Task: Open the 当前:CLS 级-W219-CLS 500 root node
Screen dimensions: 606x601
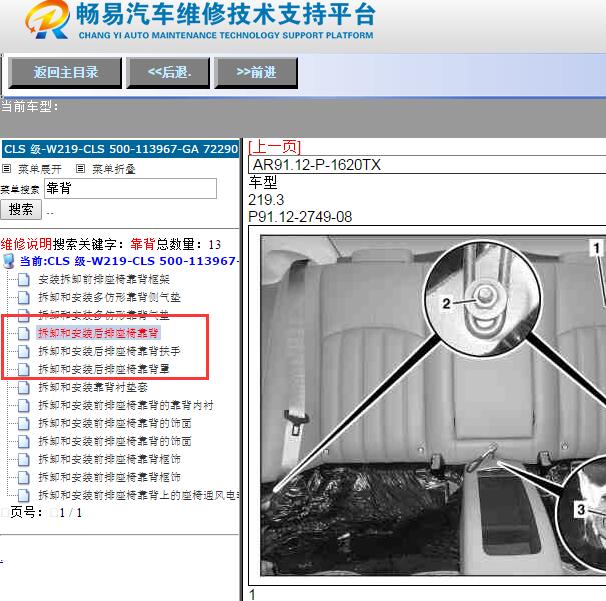Action: tap(129, 261)
